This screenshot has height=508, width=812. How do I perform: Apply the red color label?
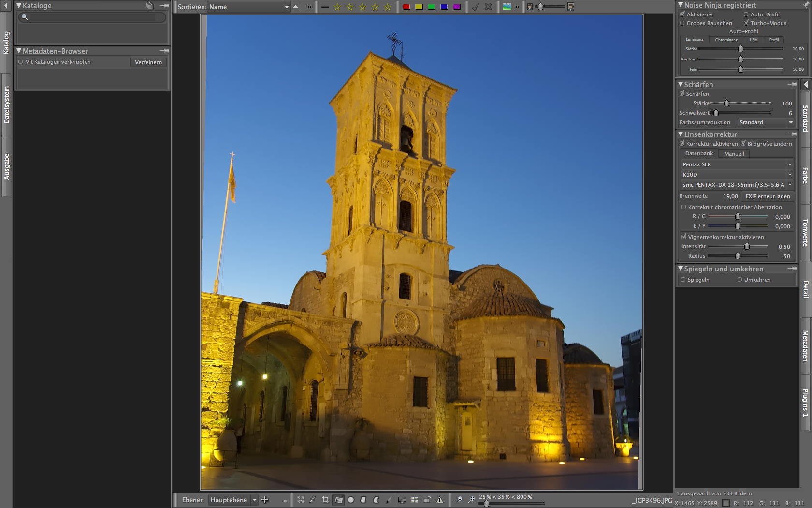point(406,7)
